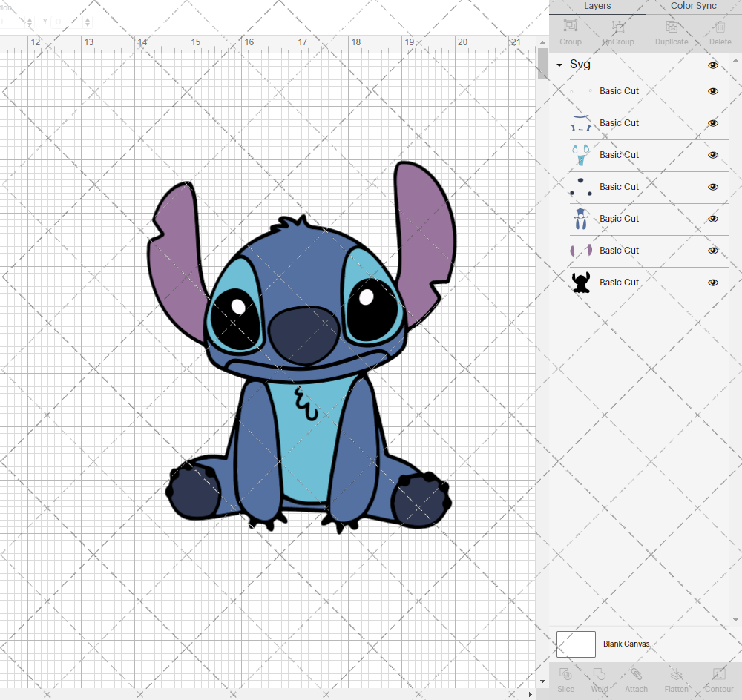
Task: Click the UnGroup icon
Action: [618, 26]
